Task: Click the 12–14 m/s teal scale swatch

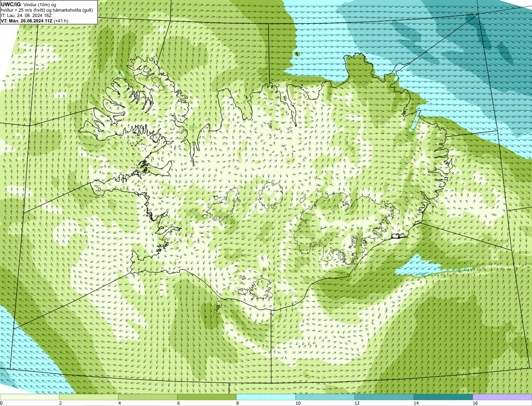Action: [x=384, y=397]
